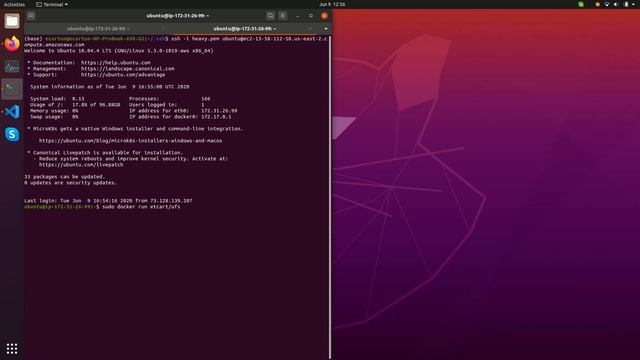Open the Show Applications grid
The height and width of the screenshot is (360, 640).
(x=12, y=348)
